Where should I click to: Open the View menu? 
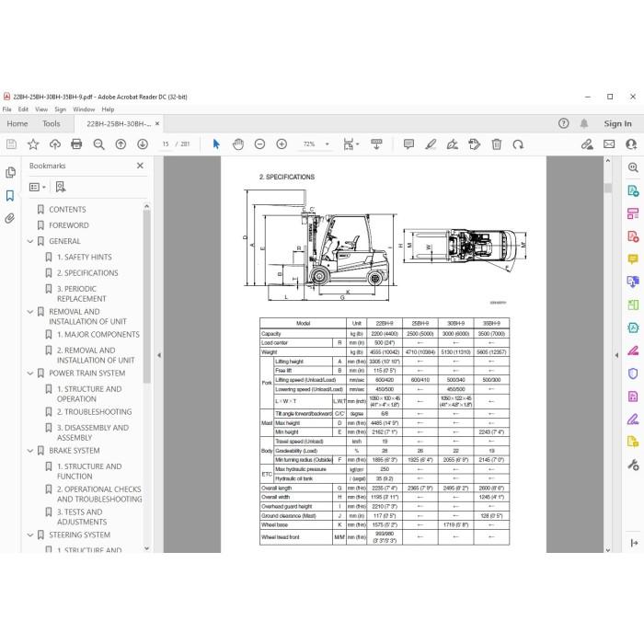(41, 109)
